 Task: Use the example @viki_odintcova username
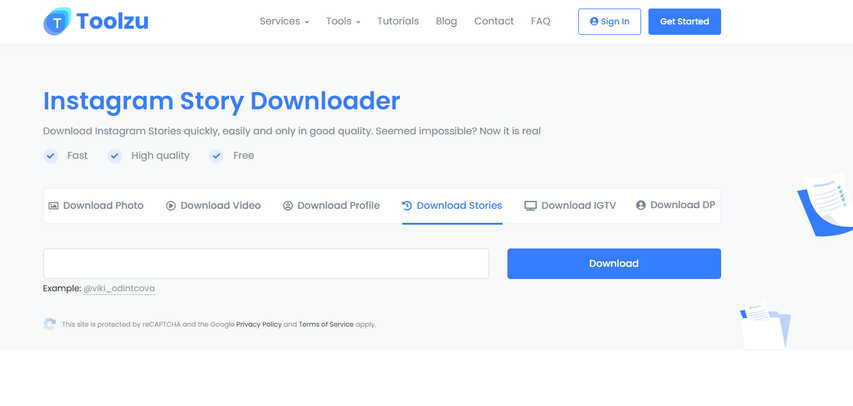(119, 288)
